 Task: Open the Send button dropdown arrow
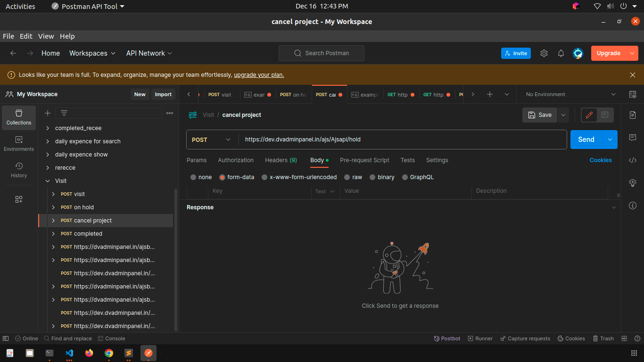610,140
